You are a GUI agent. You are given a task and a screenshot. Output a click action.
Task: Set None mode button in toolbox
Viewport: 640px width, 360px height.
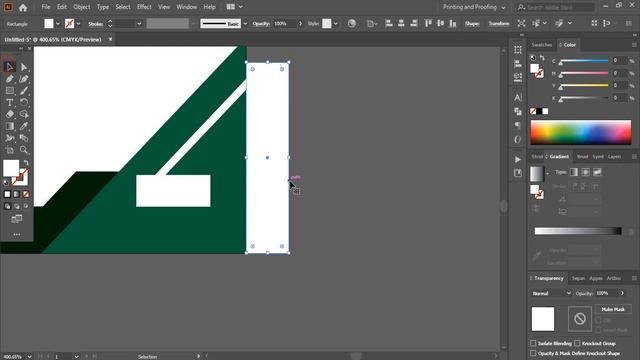(x=26, y=194)
